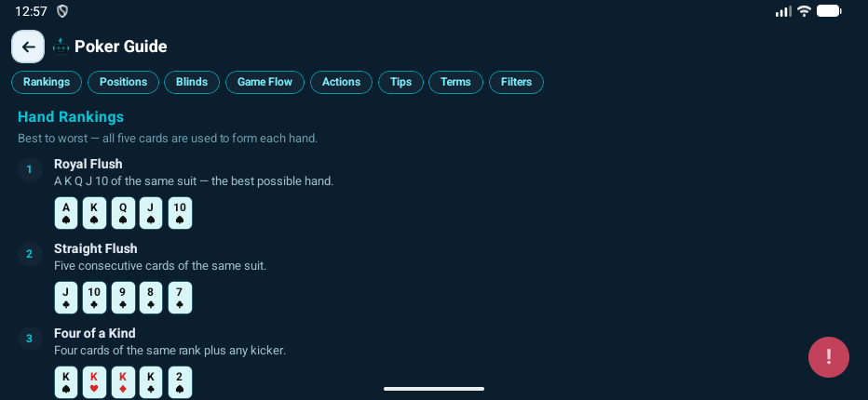Jump to the Rankings section

[47, 82]
